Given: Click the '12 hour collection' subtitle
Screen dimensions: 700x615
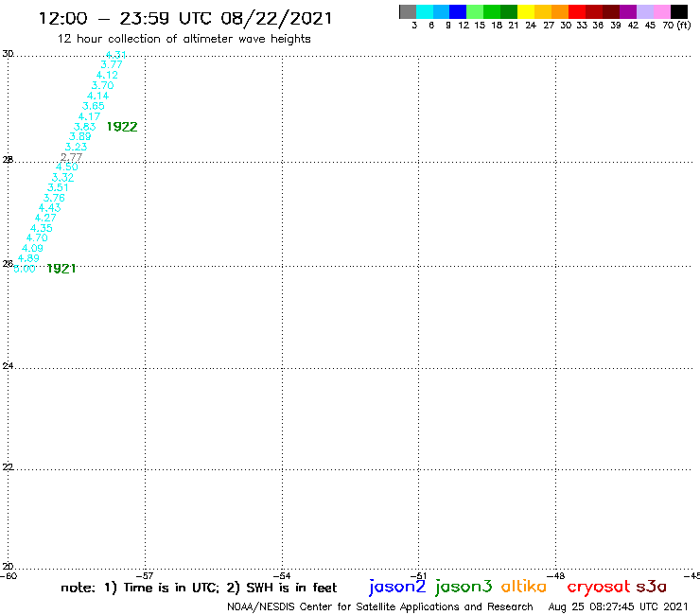Looking at the screenshot, I should point(184,40).
